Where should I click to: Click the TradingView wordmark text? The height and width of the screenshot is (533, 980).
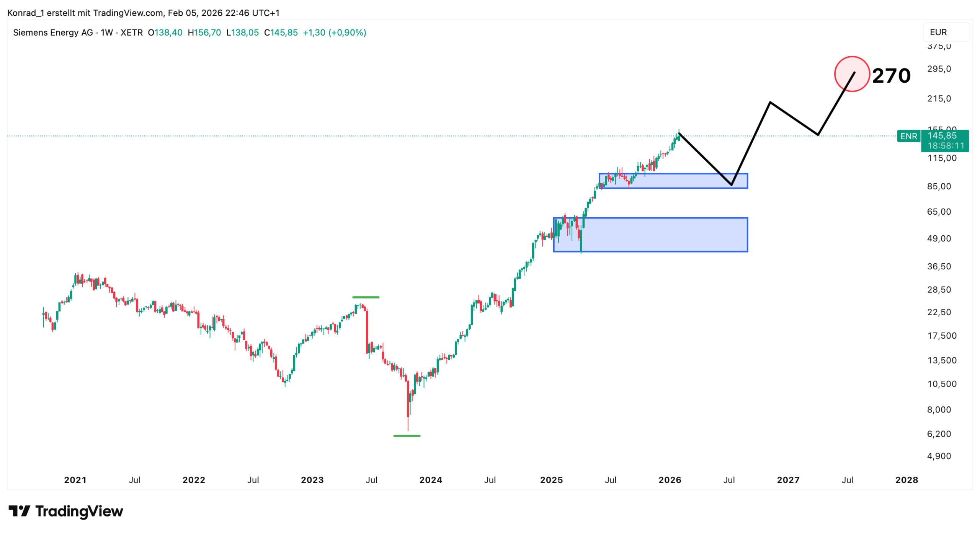click(79, 511)
